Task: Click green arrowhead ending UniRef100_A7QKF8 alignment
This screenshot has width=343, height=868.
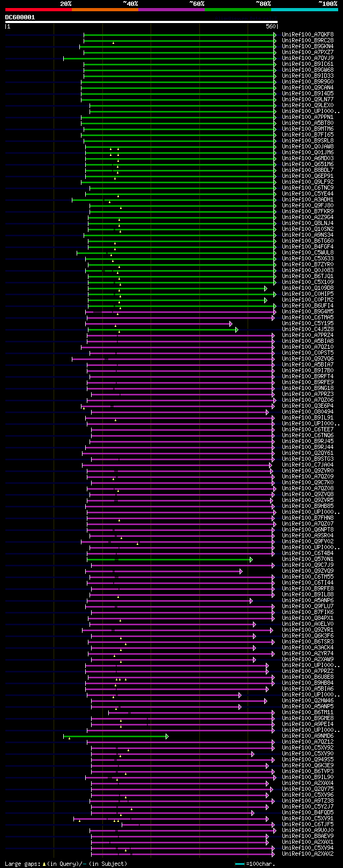Action: pos(275,34)
